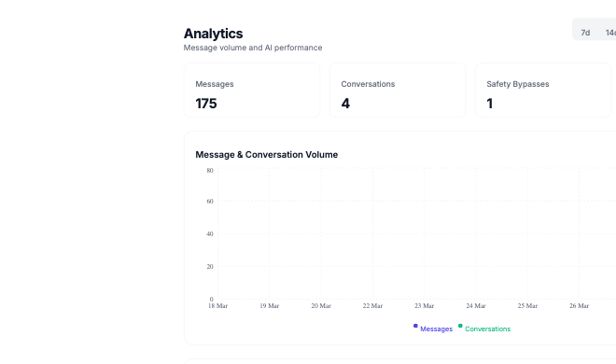Click the 40 y-axis tick label
Viewport: 616px width, 364px height.
coord(210,234)
